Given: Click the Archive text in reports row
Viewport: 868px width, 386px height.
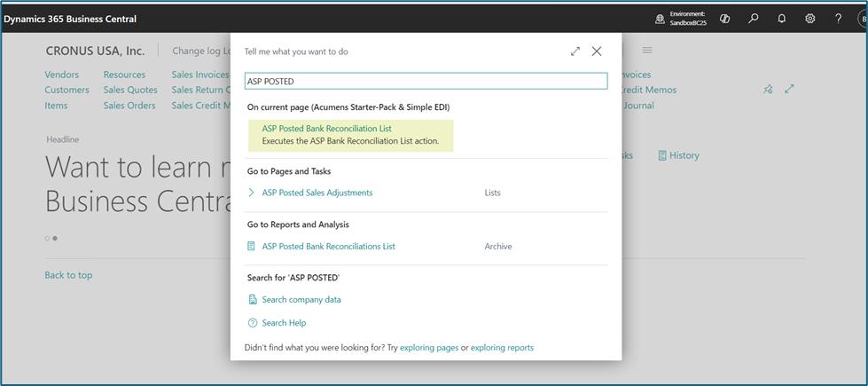Looking at the screenshot, I should pos(498,247).
